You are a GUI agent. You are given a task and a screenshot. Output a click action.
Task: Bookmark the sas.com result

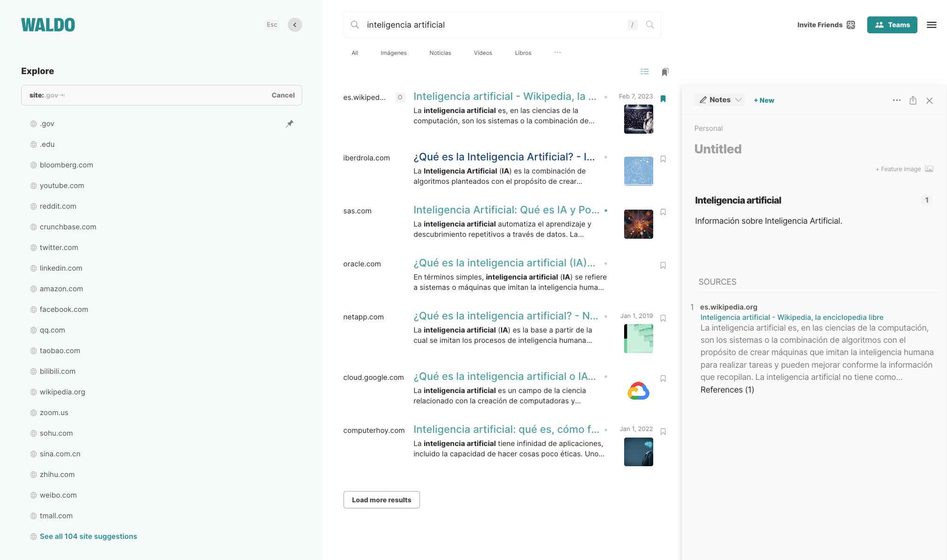coord(663,212)
